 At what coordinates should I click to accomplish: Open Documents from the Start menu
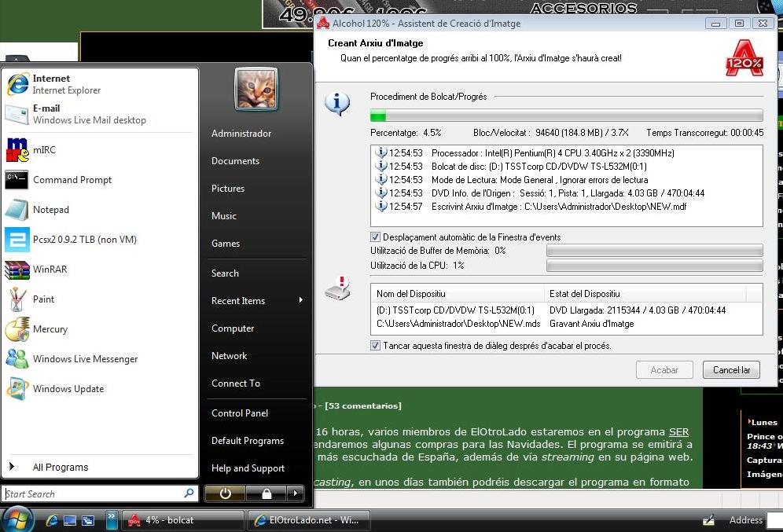[x=256, y=160]
